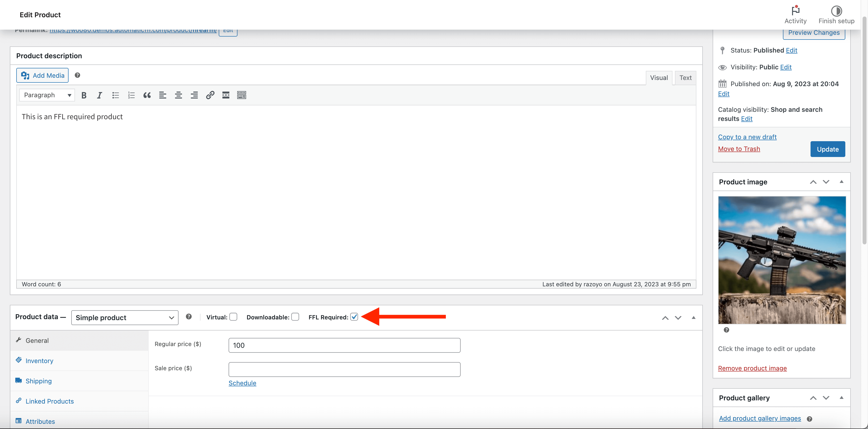Click the Update button
This screenshot has height=429, width=868.
coord(827,149)
